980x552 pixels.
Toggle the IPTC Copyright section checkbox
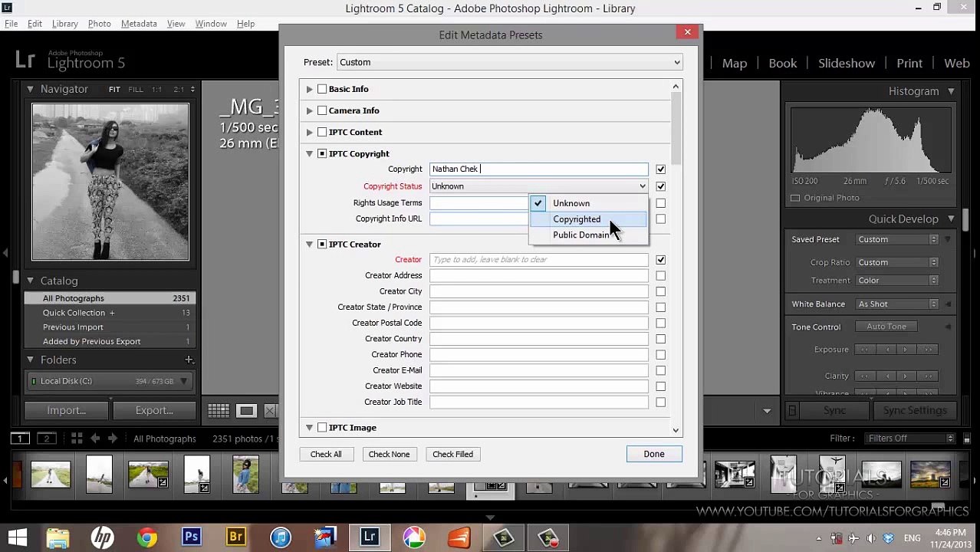pyautogui.click(x=322, y=153)
